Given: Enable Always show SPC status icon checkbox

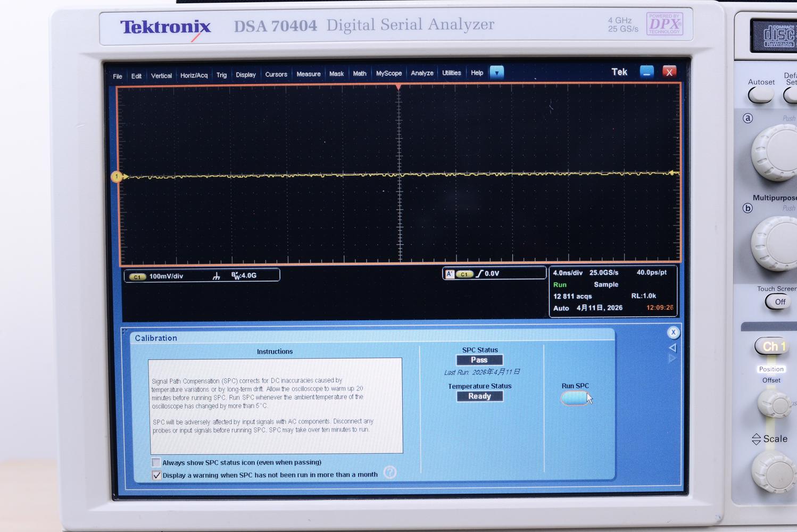Looking at the screenshot, I should point(156,462).
